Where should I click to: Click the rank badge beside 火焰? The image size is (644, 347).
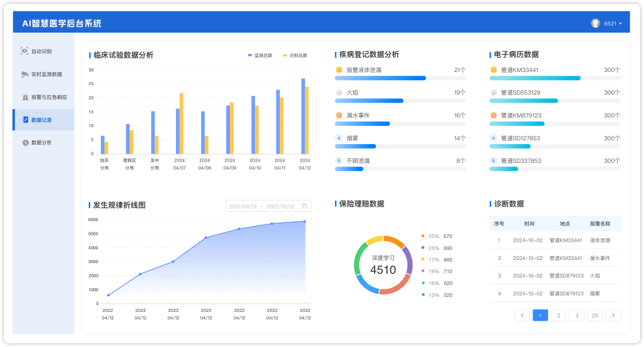pos(339,93)
